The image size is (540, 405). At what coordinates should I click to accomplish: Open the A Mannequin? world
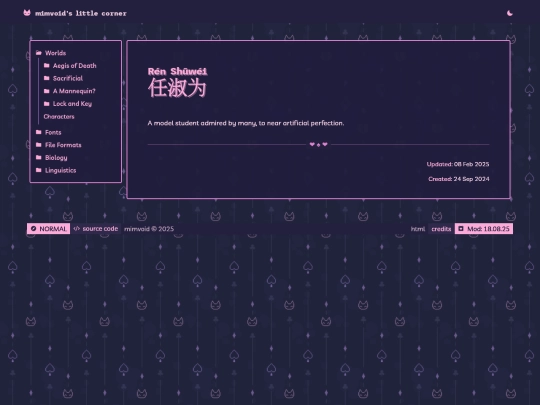coord(74,91)
